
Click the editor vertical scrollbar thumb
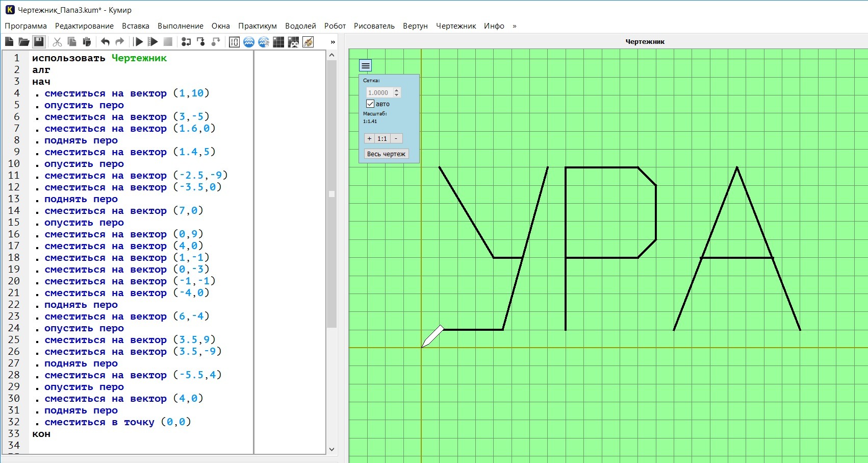[x=331, y=194]
